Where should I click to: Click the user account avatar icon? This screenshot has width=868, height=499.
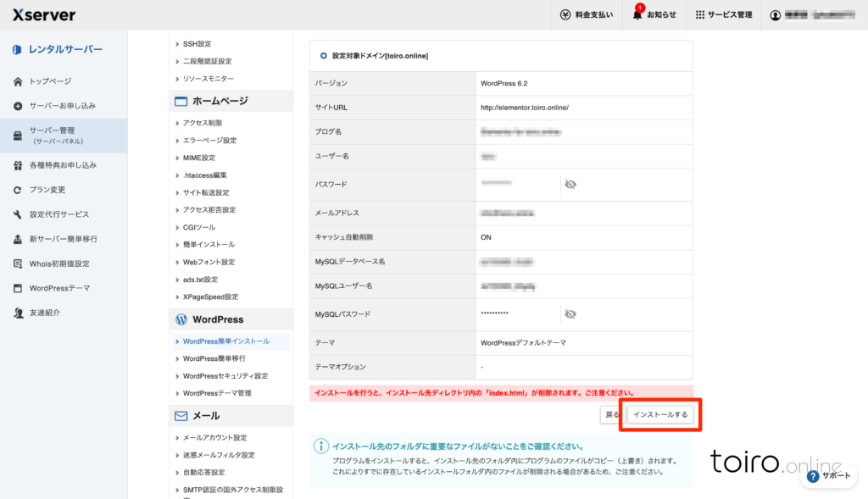click(x=775, y=14)
